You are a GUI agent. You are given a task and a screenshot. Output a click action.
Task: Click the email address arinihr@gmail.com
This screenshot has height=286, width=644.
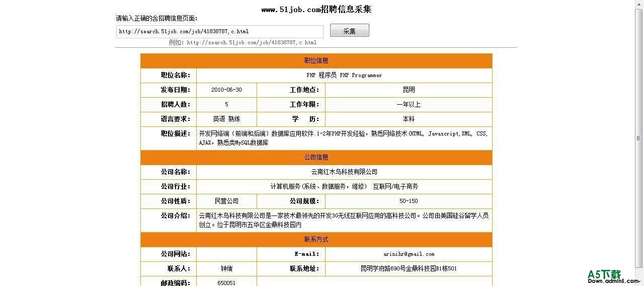(x=409, y=254)
